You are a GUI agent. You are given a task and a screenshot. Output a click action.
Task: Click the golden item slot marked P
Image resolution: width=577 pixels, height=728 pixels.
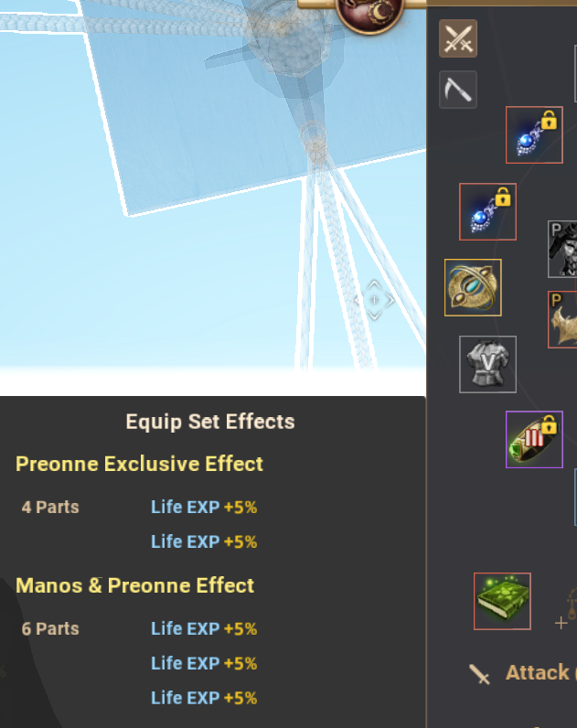pos(562,319)
